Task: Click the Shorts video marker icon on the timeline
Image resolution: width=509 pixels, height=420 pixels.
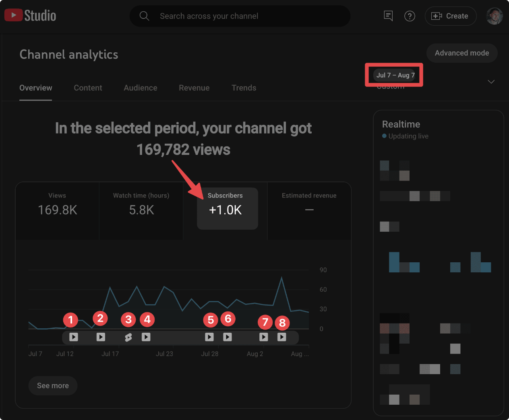Action: pyautogui.click(x=128, y=337)
